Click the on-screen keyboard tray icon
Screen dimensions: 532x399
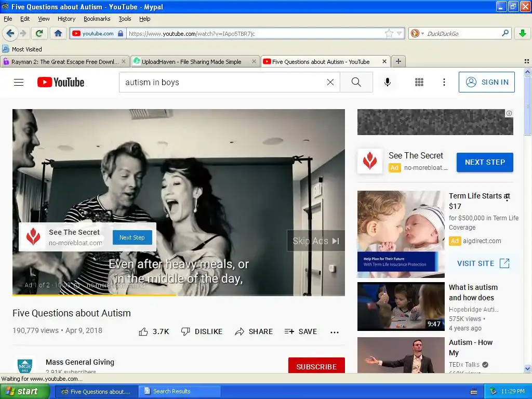tap(474, 392)
